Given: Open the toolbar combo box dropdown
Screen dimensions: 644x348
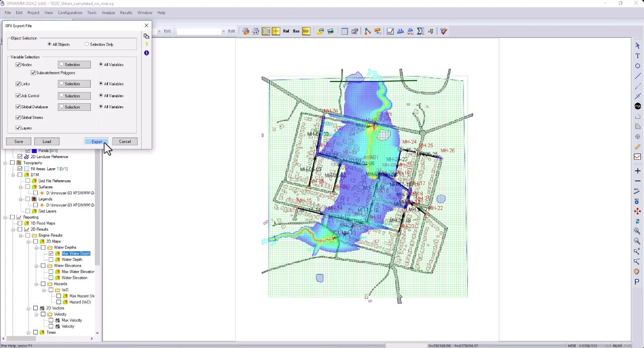Looking at the screenshot, I should click(x=223, y=31).
